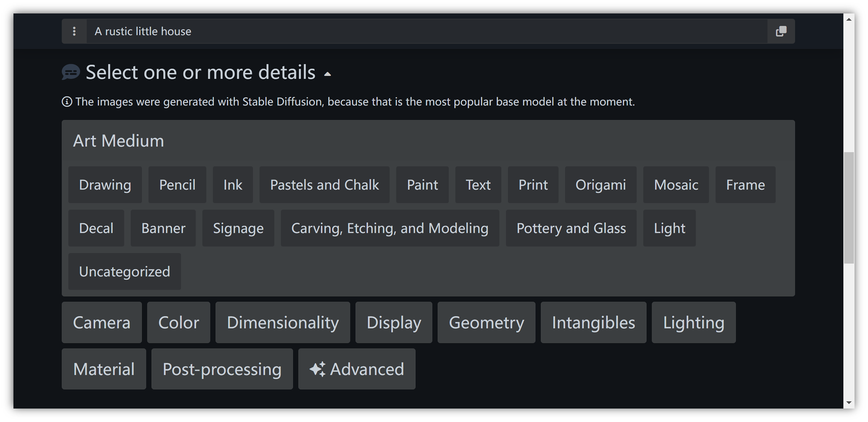This screenshot has height=422, width=868.
Task: Toggle the Pencil medium option
Action: tap(177, 185)
